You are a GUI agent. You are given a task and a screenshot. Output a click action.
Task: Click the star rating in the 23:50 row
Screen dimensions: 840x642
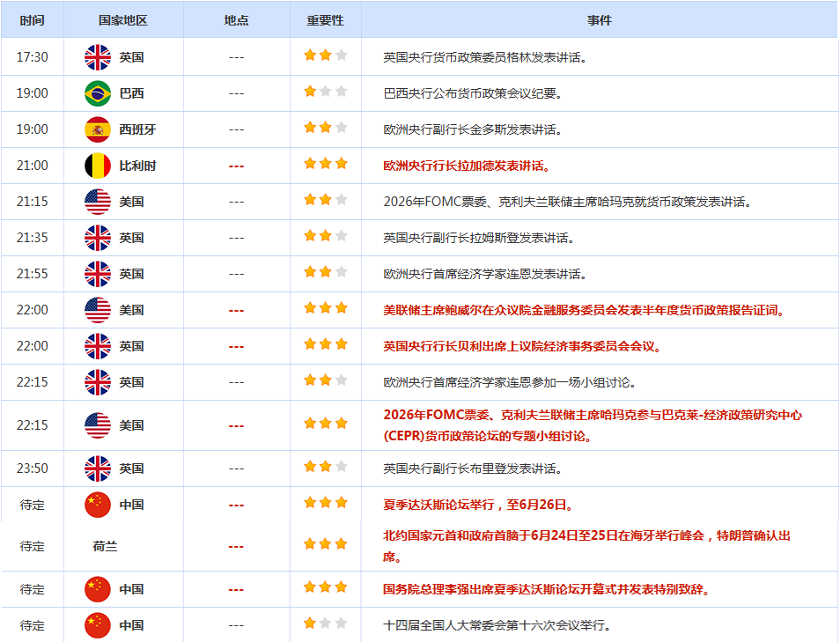coord(325,467)
